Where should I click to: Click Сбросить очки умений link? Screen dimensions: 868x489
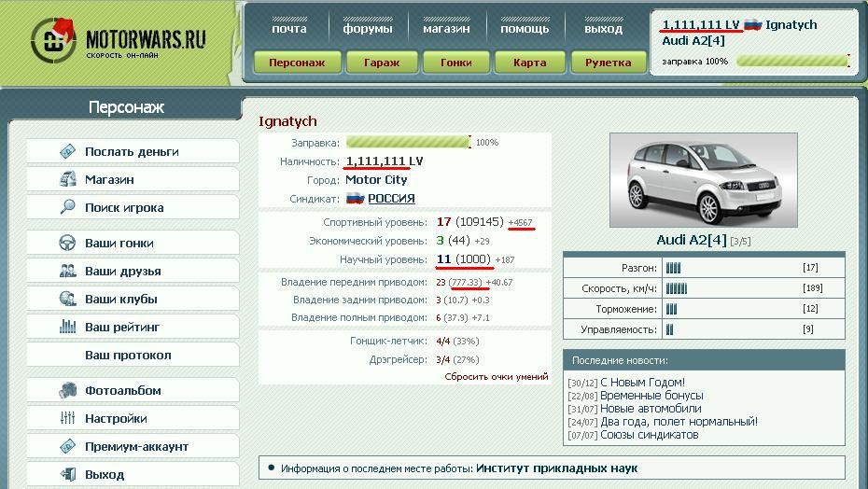496,377
